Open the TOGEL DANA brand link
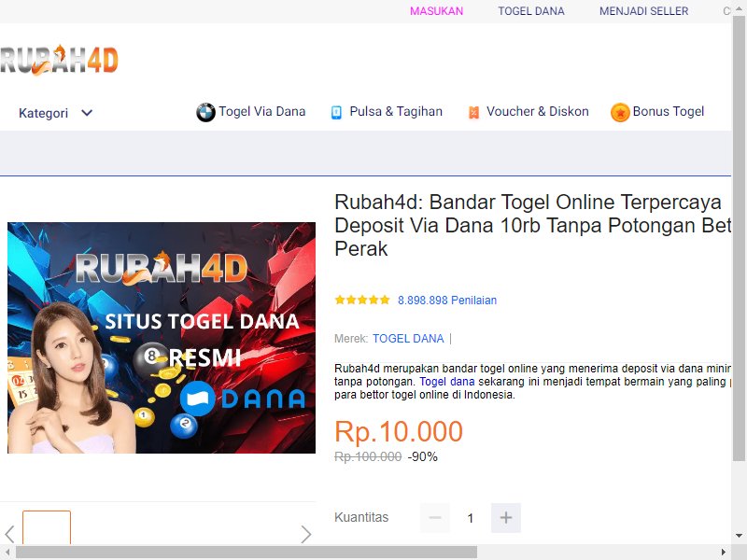This screenshot has width=747, height=560. pyautogui.click(x=408, y=339)
